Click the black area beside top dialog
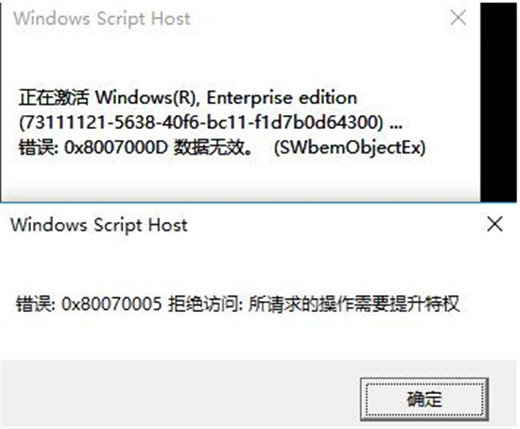The height and width of the screenshot is (429, 520). tap(498, 102)
